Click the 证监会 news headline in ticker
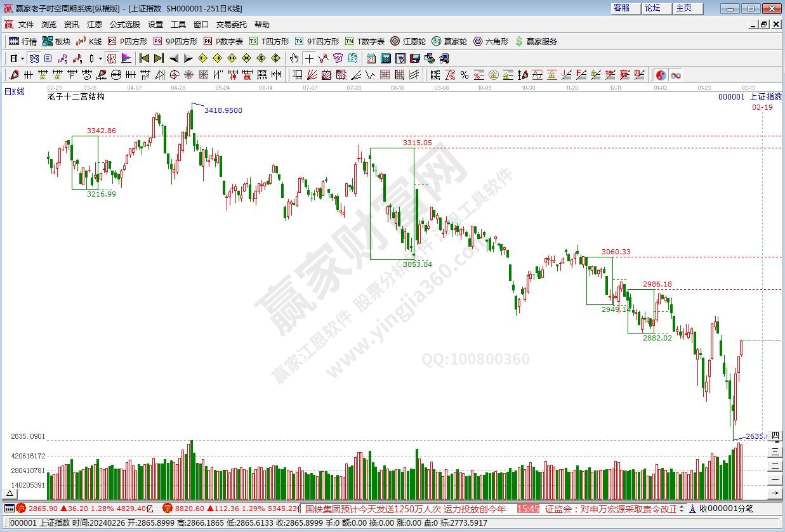This screenshot has height=532, width=785. [611, 509]
